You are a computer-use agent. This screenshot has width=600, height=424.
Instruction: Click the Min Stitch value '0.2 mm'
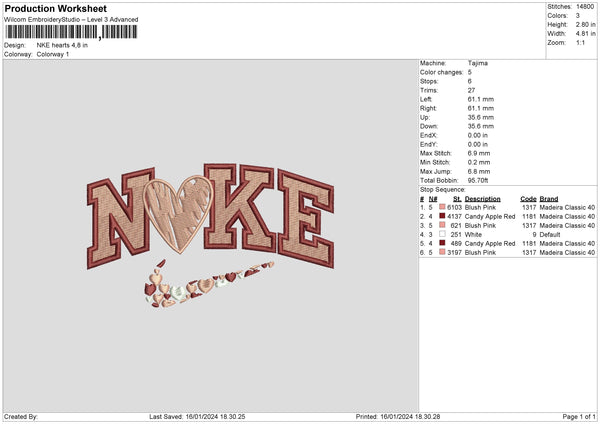(479, 162)
